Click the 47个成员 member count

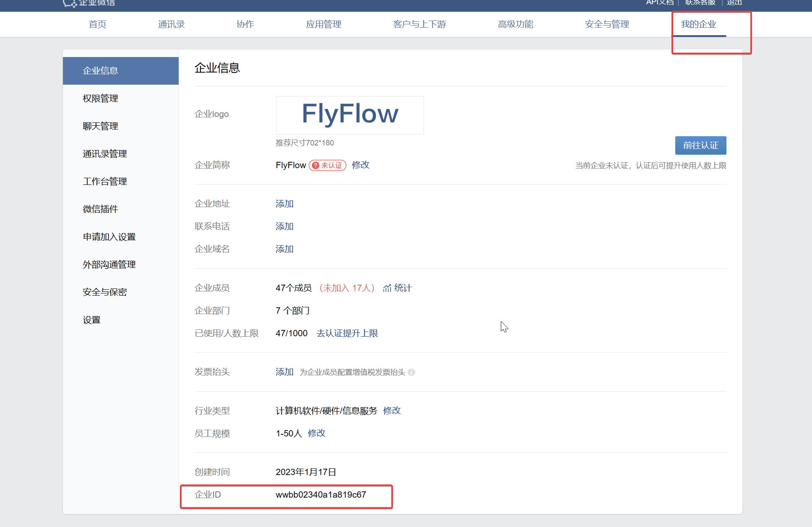(294, 288)
